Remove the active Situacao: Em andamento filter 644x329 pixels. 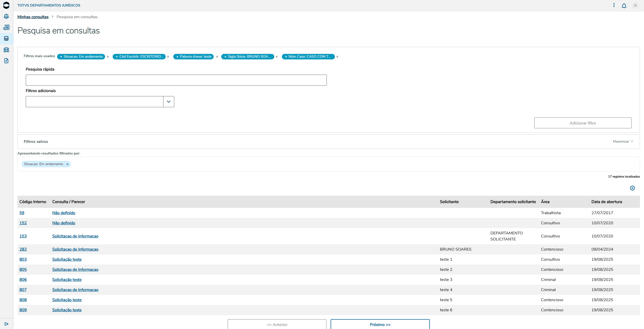pyautogui.click(x=67, y=164)
